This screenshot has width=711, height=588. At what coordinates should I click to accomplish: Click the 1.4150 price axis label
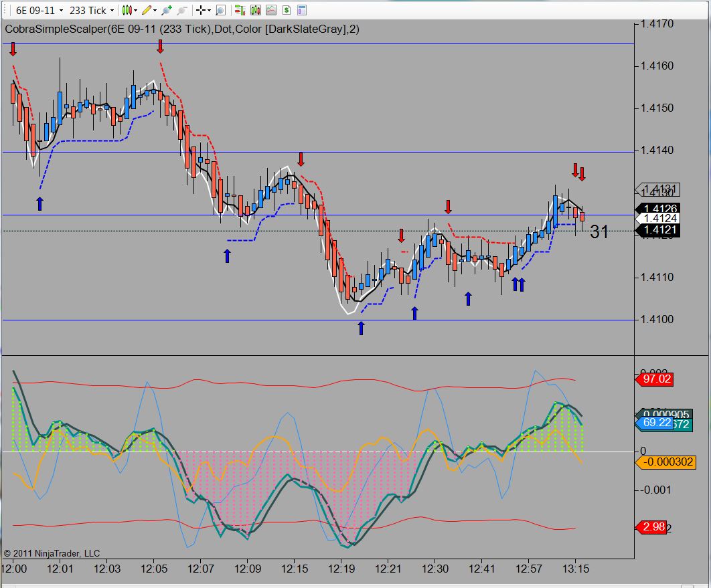[x=656, y=108]
